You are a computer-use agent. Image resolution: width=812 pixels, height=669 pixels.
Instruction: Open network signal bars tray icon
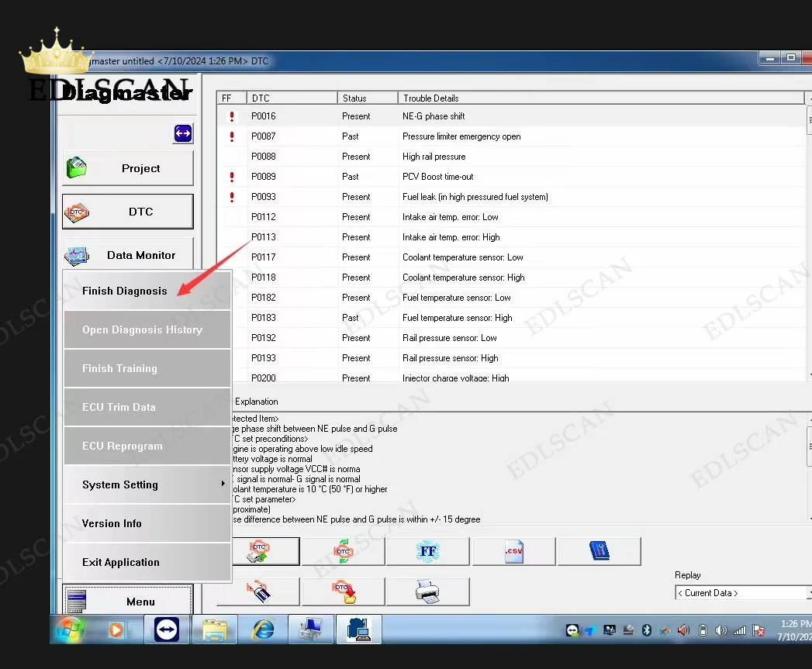pos(740,630)
